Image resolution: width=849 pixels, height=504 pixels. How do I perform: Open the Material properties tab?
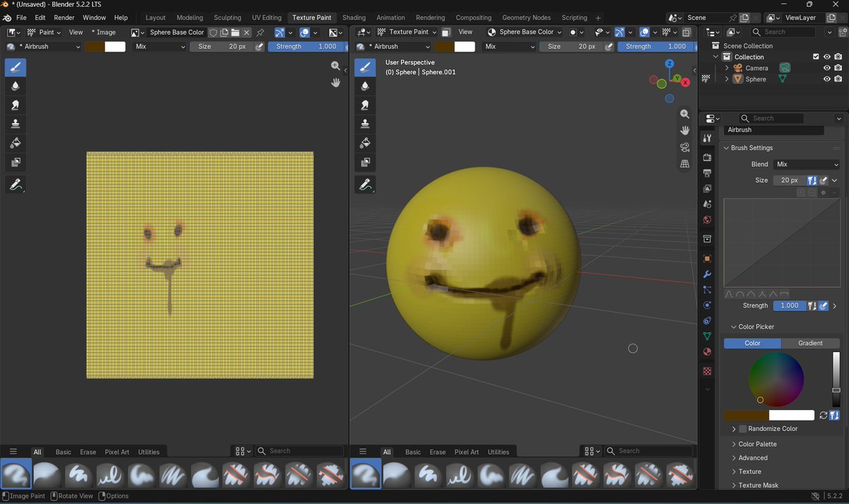click(x=707, y=352)
